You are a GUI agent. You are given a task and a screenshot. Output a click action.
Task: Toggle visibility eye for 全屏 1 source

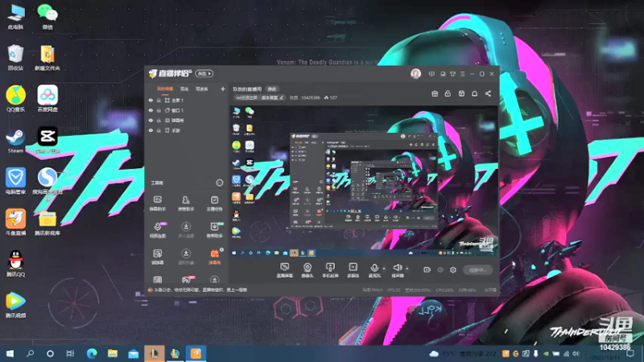coord(151,100)
